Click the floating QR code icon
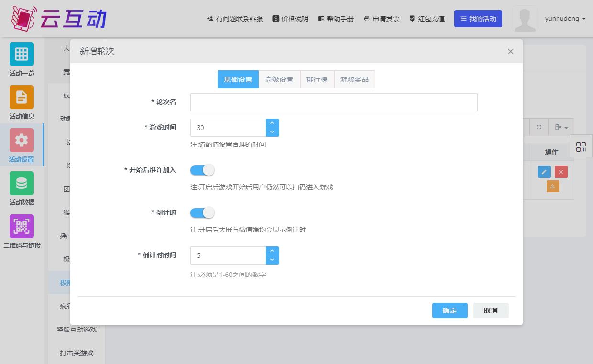 (x=581, y=147)
